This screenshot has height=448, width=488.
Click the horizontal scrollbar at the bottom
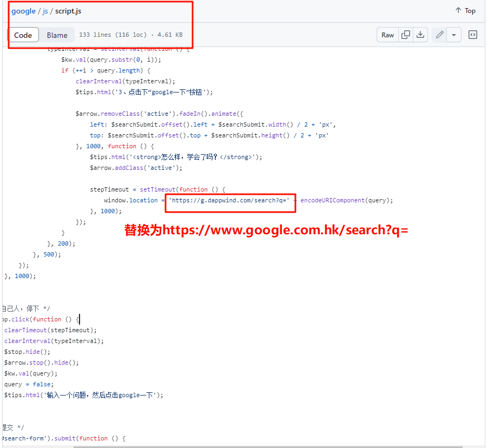(x=268, y=447)
